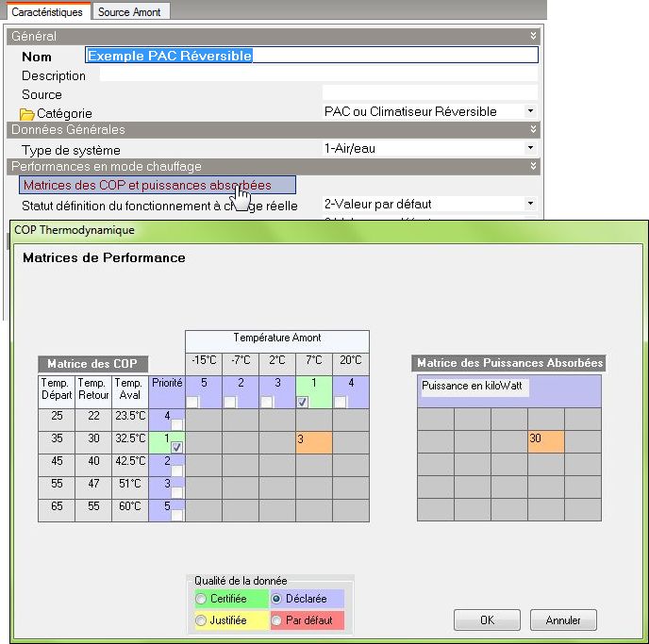Choose the Justifiée quality radio button
649x644 pixels.
point(200,620)
